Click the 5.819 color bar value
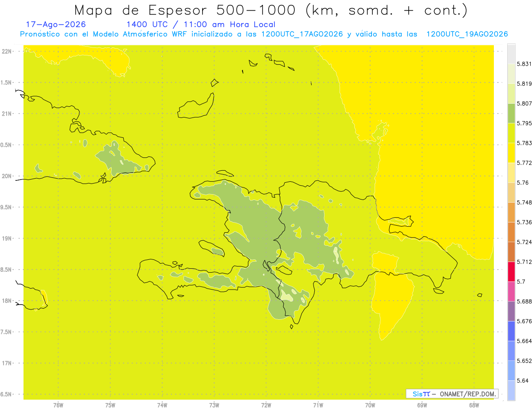Image resolution: width=532 pixels, height=411 pixels. point(524,83)
